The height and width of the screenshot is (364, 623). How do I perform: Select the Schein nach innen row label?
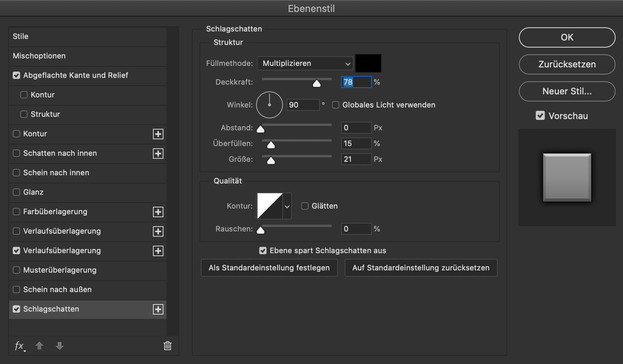pyautogui.click(x=56, y=173)
